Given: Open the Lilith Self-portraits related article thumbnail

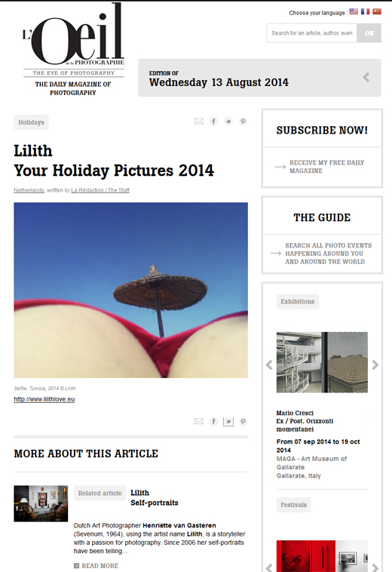Looking at the screenshot, I should tap(41, 503).
